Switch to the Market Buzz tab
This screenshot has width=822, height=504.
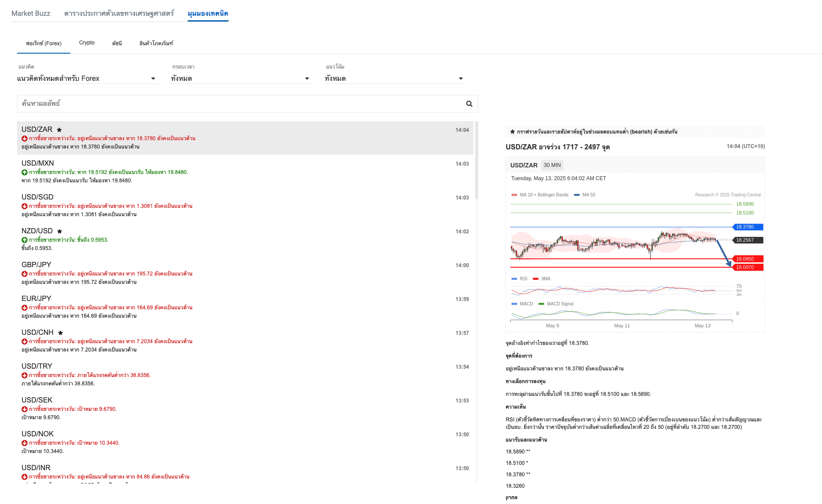tap(31, 13)
